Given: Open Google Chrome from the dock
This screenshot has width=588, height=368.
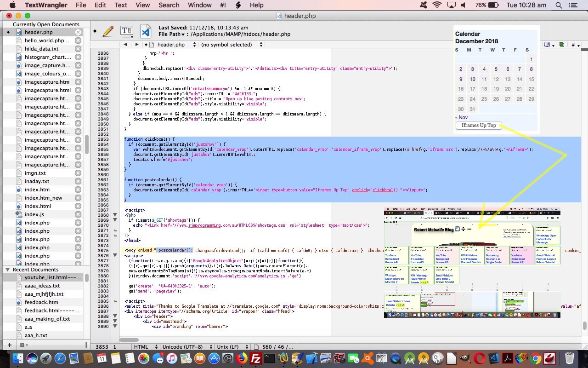Looking at the screenshot, I should (x=536, y=358).
